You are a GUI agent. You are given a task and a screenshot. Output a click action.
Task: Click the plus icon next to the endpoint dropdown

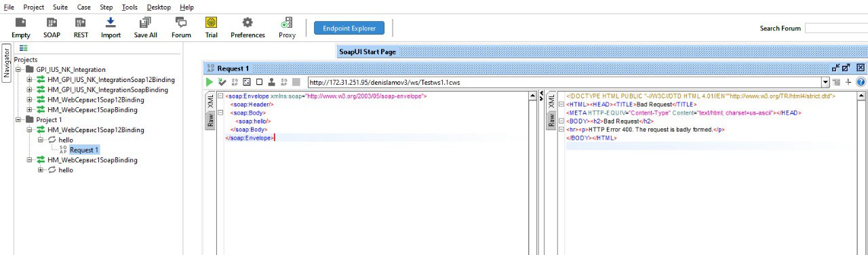click(848, 82)
